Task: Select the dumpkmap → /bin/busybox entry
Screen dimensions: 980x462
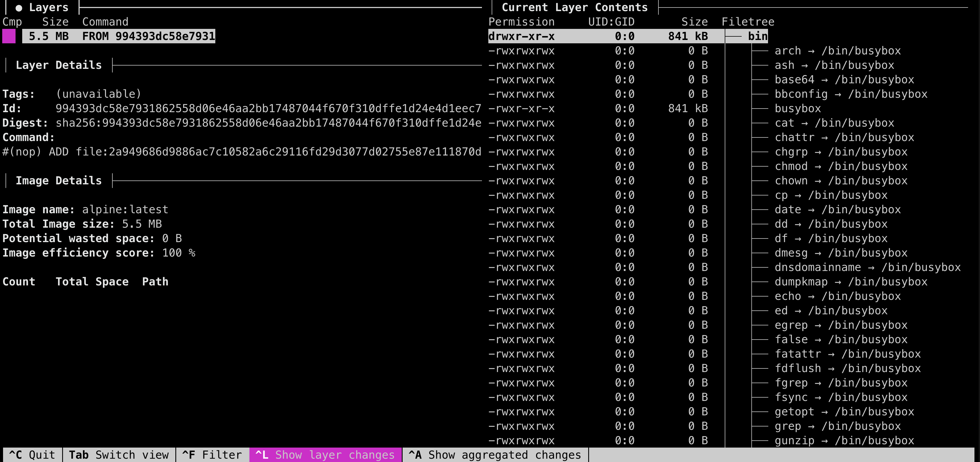Action: click(x=851, y=282)
